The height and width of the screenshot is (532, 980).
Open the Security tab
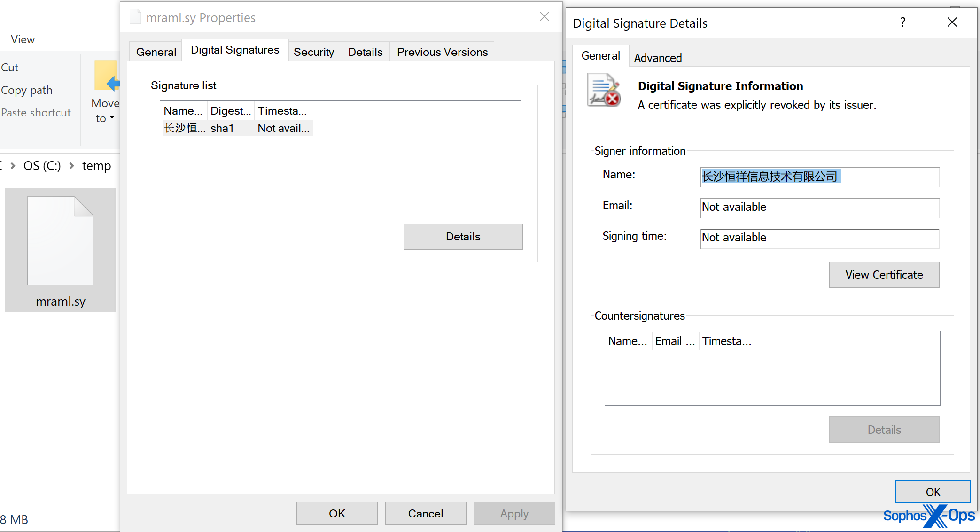(313, 52)
